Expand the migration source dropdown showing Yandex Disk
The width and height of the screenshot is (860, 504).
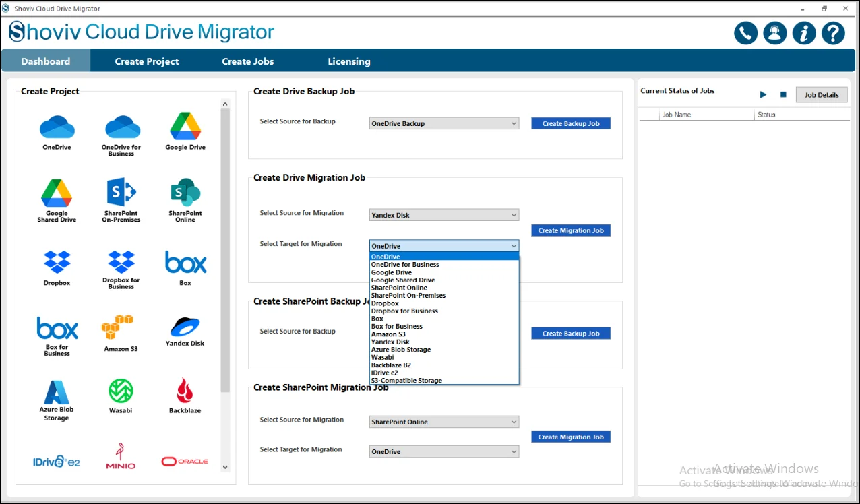[x=444, y=215]
